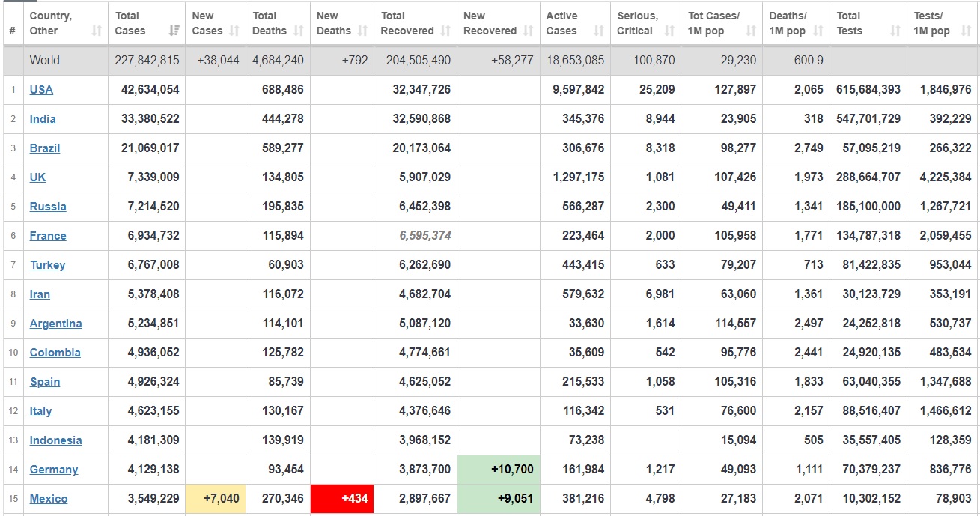Sort by Total Recovered arrows icon
The width and height of the screenshot is (980, 516).
tap(445, 31)
